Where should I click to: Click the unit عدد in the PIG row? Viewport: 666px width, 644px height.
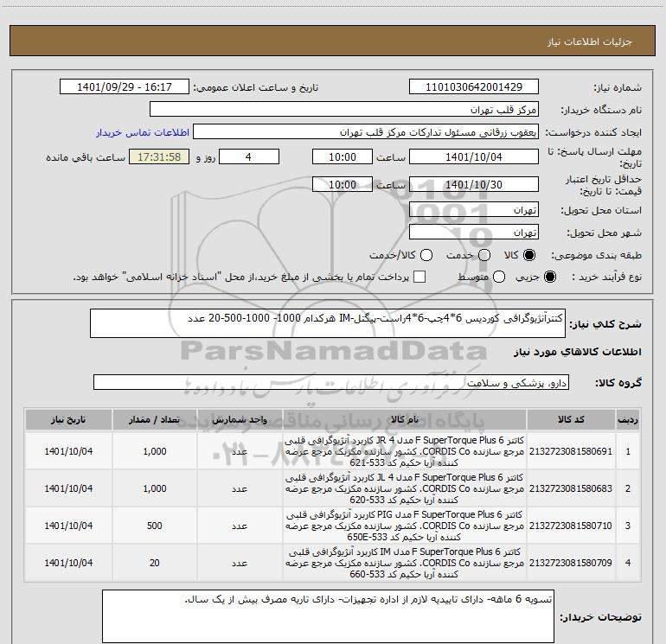(240, 526)
